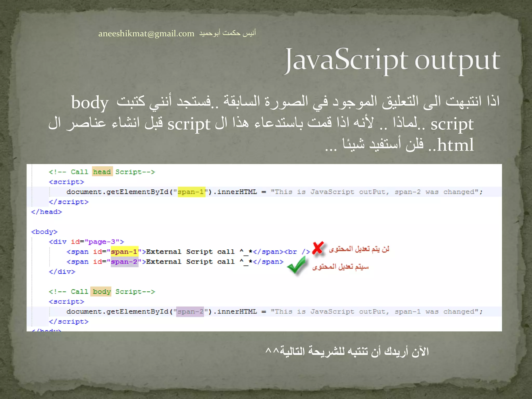Viewport: 532px width, 399px height.
Task: Click the highlighted 'body' word in comment
Action: coord(101,291)
